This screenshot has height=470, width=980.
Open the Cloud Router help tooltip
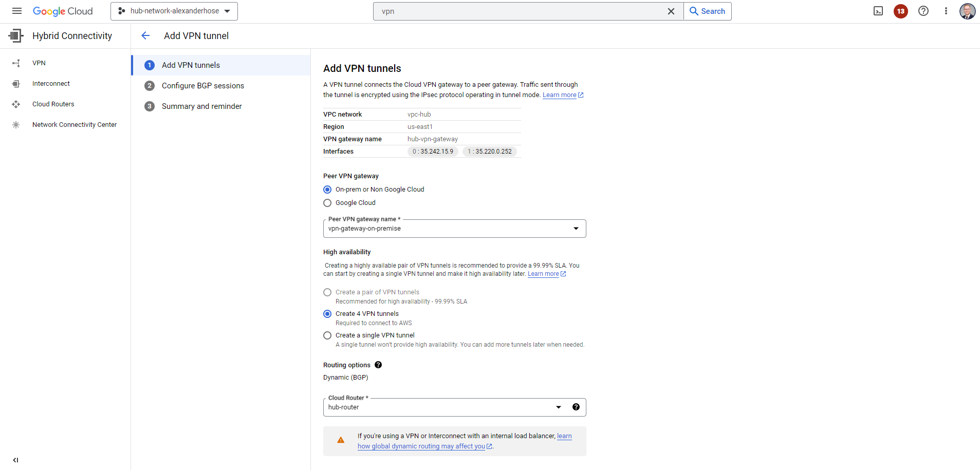pyautogui.click(x=576, y=406)
